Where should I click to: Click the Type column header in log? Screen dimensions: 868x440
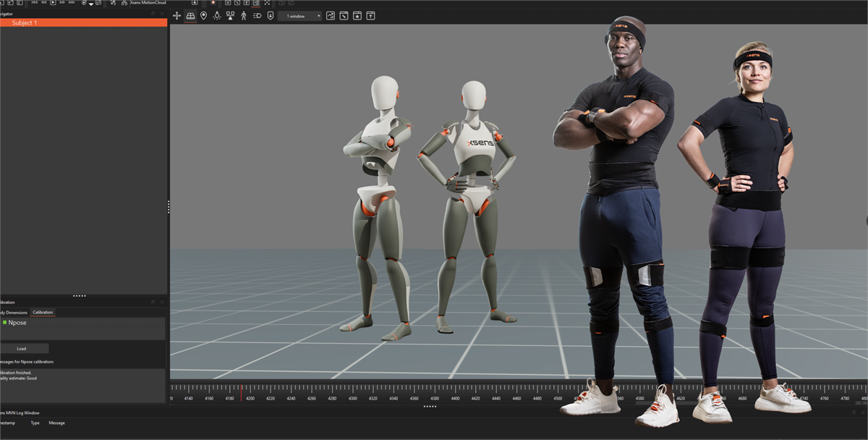click(x=35, y=423)
